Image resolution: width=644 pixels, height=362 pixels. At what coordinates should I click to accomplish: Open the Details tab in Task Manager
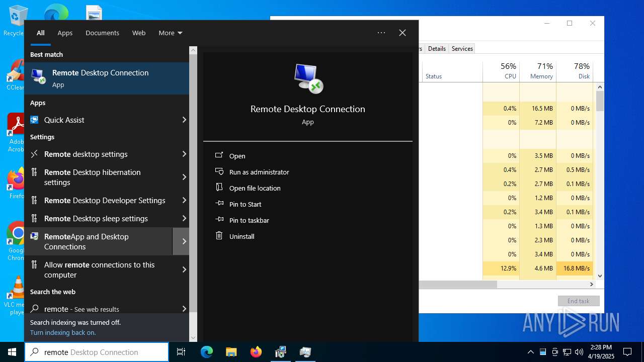(x=437, y=49)
